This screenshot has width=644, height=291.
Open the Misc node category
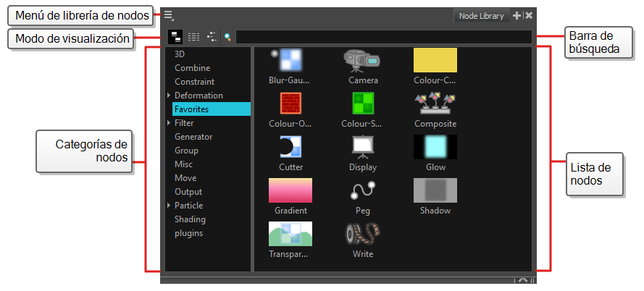coord(183,164)
